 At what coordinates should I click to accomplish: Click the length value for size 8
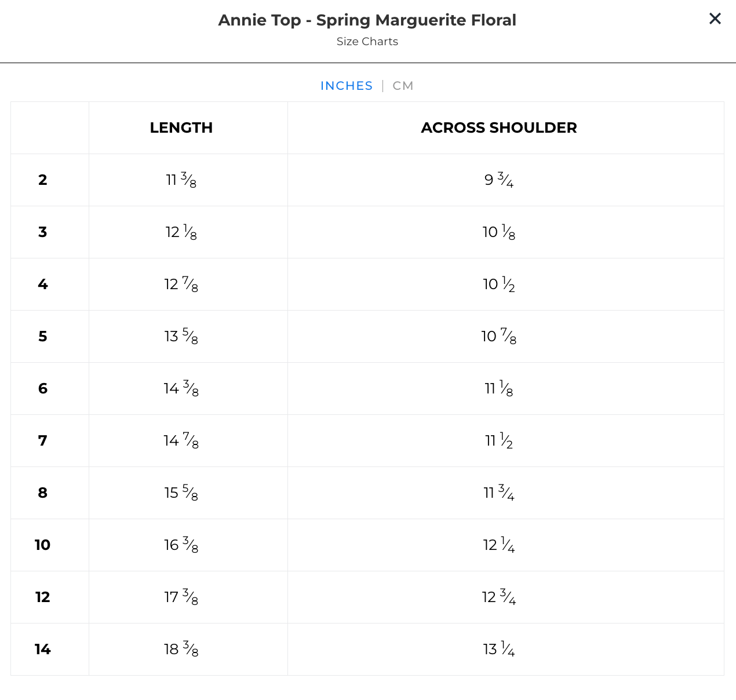coord(181,493)
